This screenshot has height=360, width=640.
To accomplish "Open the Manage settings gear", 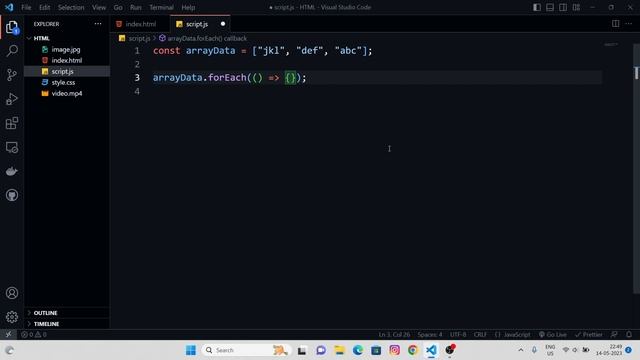I will 12,317.
